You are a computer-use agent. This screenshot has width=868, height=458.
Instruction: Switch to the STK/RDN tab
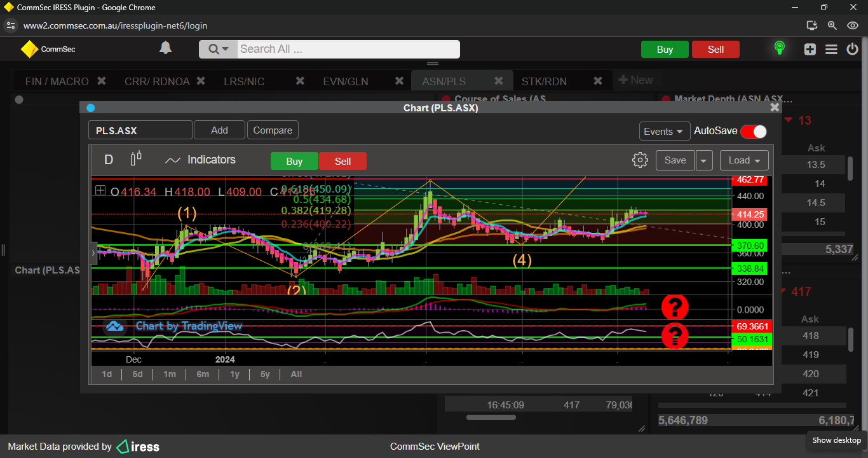click(x=544, y=81)
